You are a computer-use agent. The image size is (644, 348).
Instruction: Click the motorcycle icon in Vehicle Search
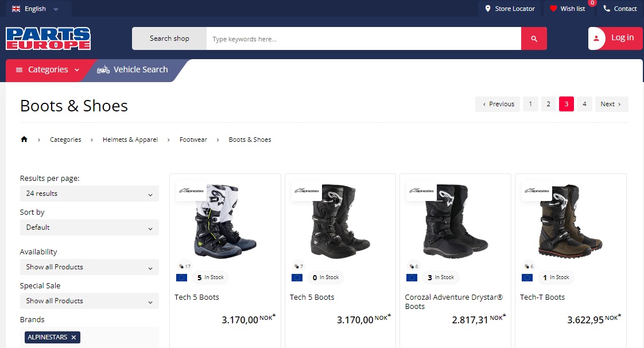point(103,70)
